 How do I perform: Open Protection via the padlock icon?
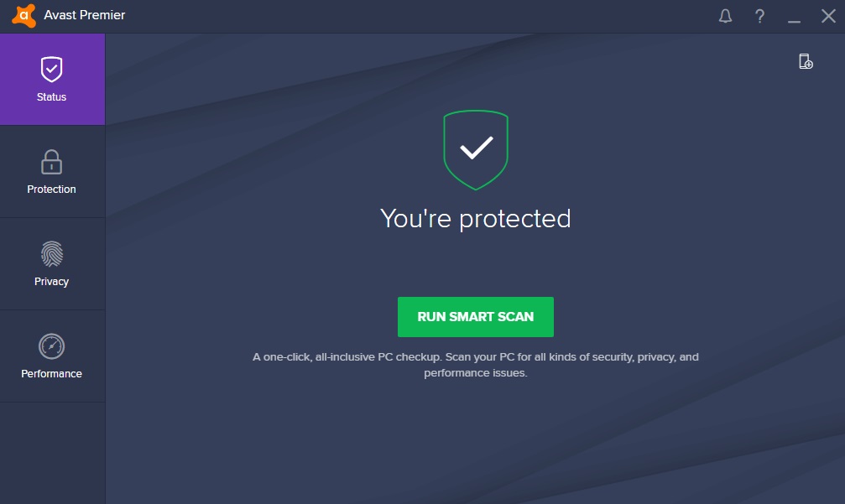pyautogui.click(x=52, y=162)
